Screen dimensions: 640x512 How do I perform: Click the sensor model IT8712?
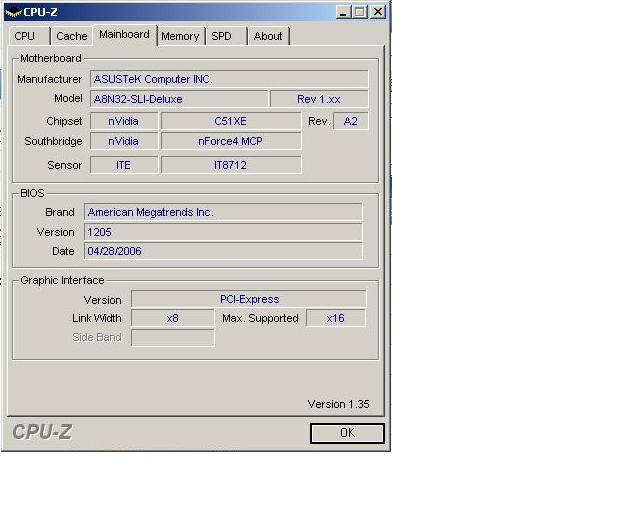(x=231, y=165)
